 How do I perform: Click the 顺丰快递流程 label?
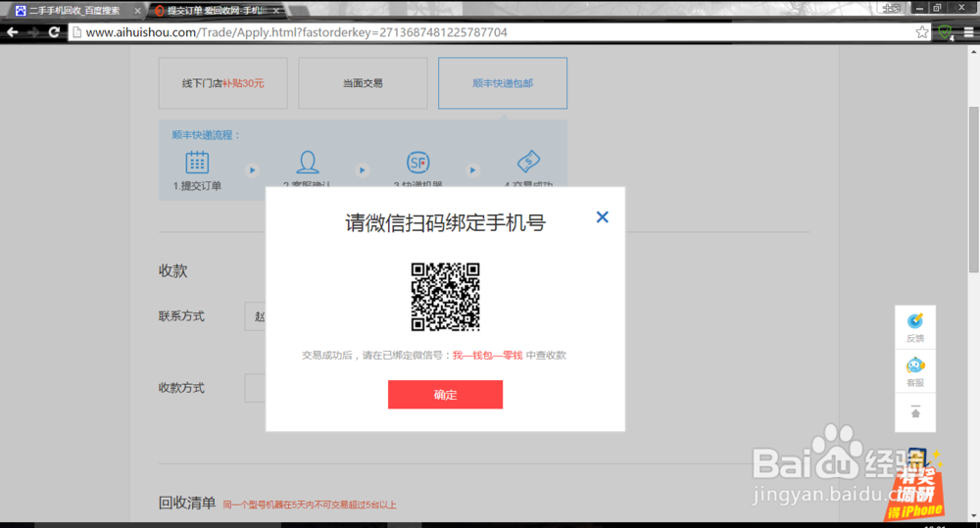[206, 135]
